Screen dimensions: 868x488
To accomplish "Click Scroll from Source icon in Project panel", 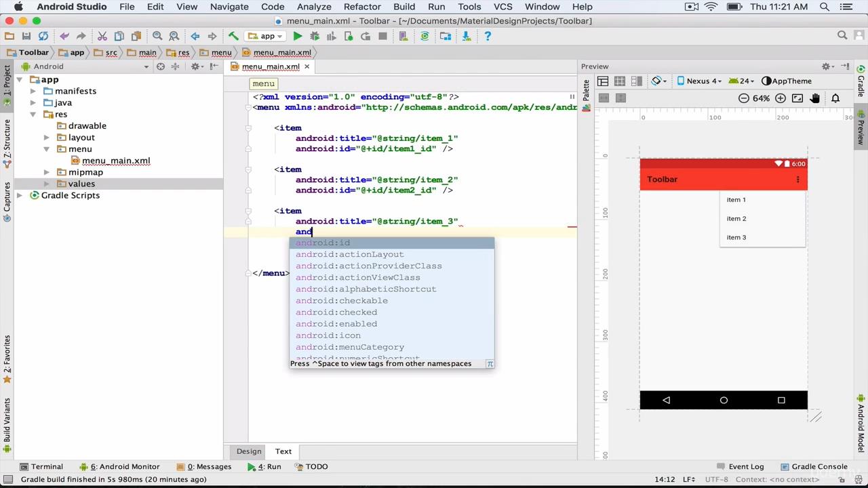I will (161, 66).
